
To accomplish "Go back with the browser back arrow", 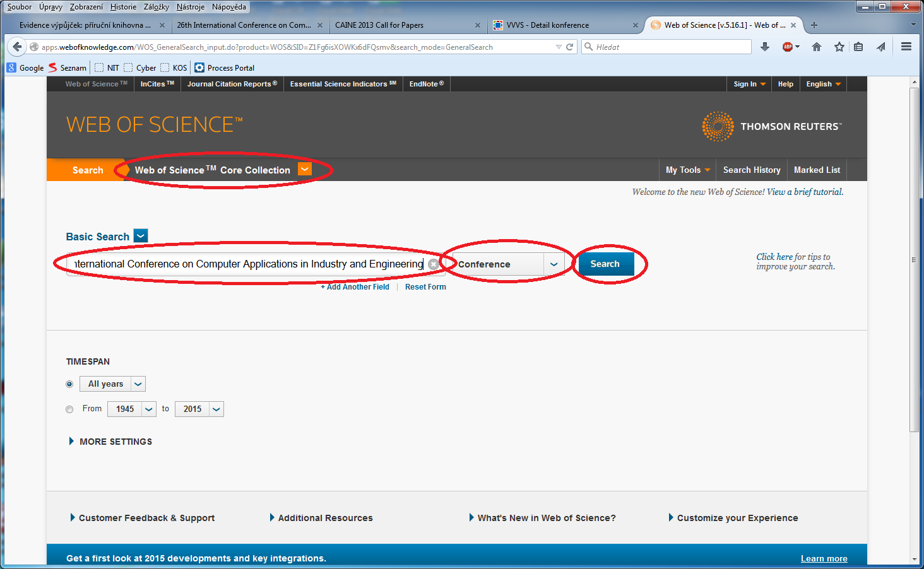I will pos(18,47).
